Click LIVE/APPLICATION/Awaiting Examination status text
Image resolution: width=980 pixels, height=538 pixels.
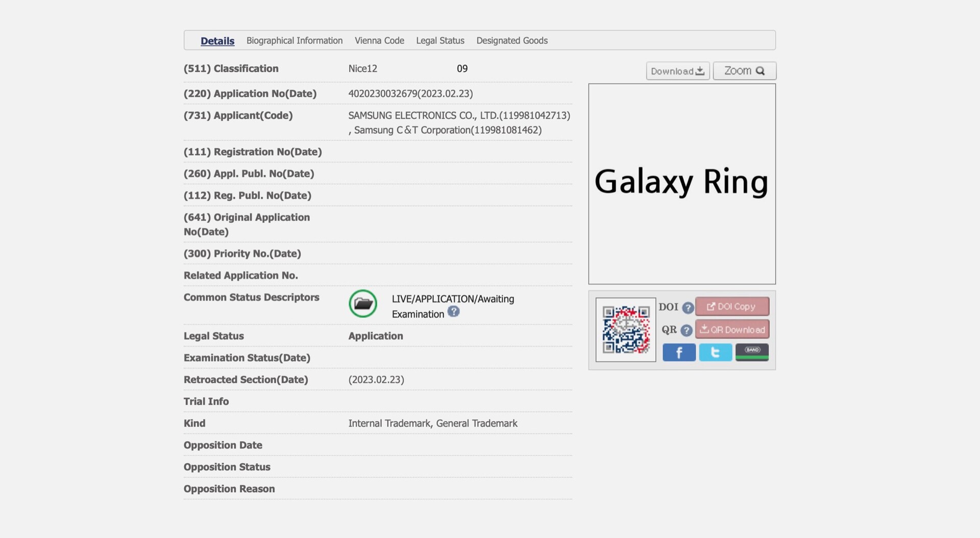tap(453, 306)
